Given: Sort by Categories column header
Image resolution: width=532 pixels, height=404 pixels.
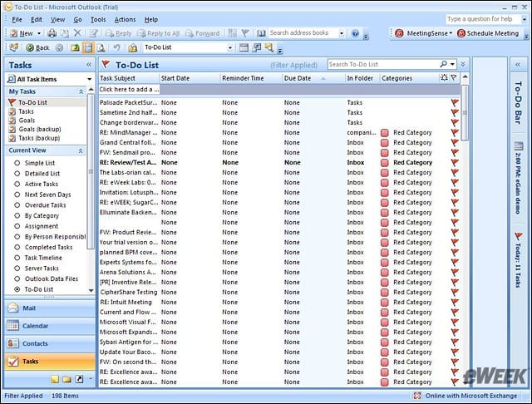Looking at the screenshot, I should (x=410, y=78).
